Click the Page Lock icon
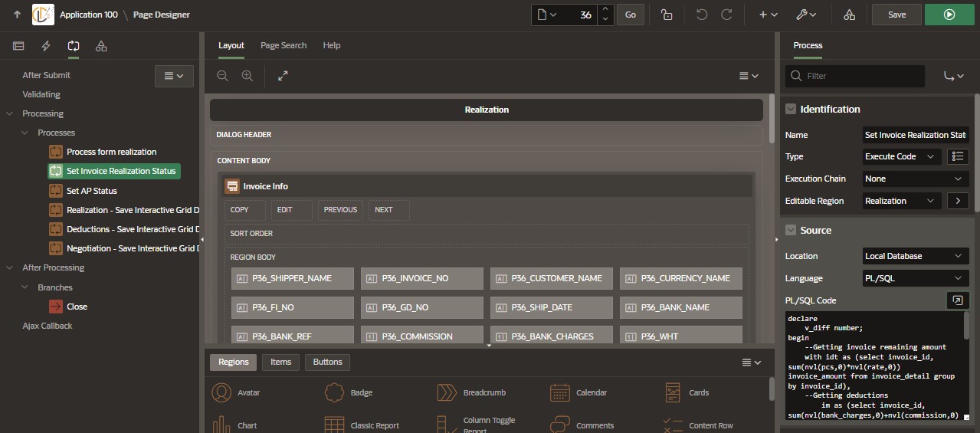The image size is (980, 433). pyautogui.click(x=667, y=15)
